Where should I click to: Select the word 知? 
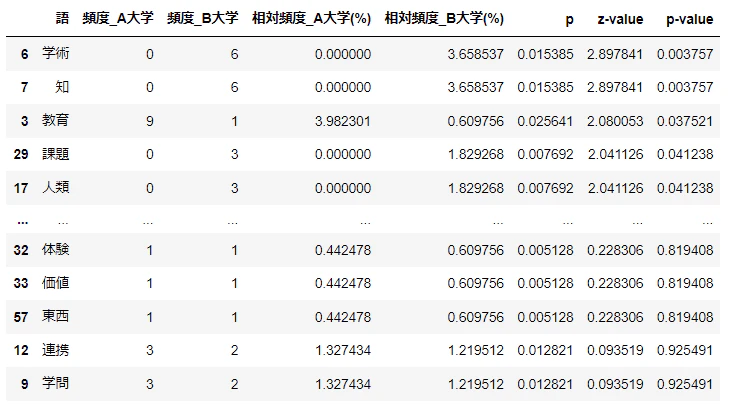62,87
